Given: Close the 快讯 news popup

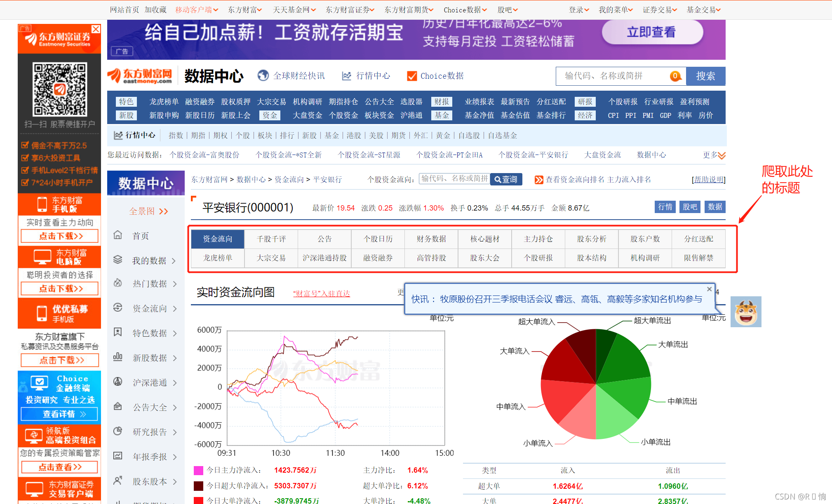Looking at the screenshot, I should [x=709, y=289].
